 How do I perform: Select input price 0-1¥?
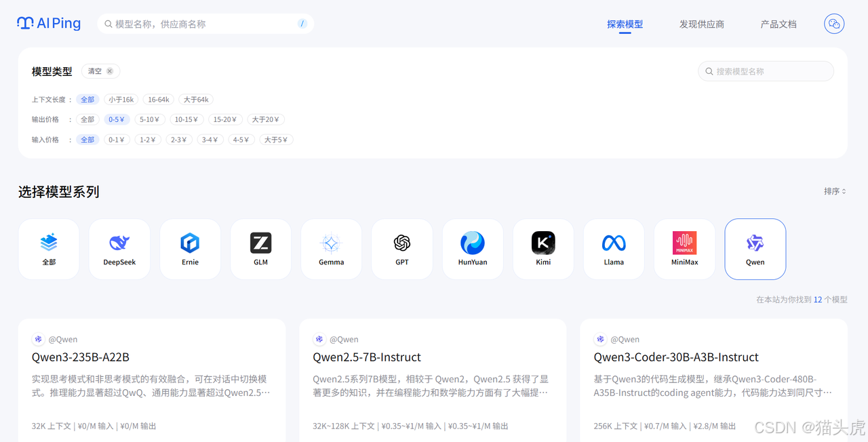pyautogui.click(x=117, y=140)
